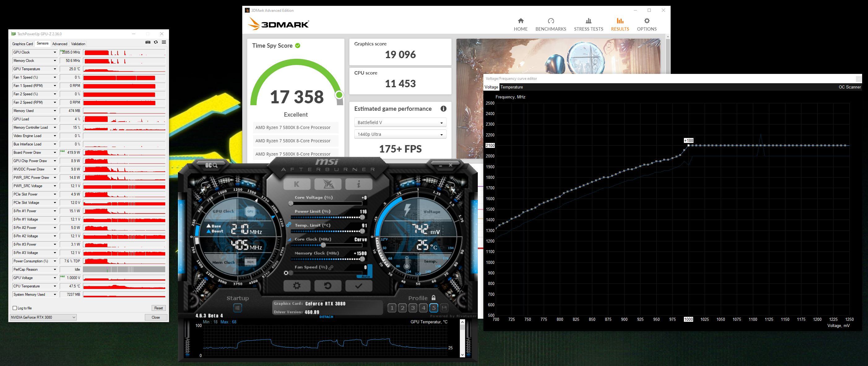Open GPU-Z hamburger menu icon

point(164,42)
